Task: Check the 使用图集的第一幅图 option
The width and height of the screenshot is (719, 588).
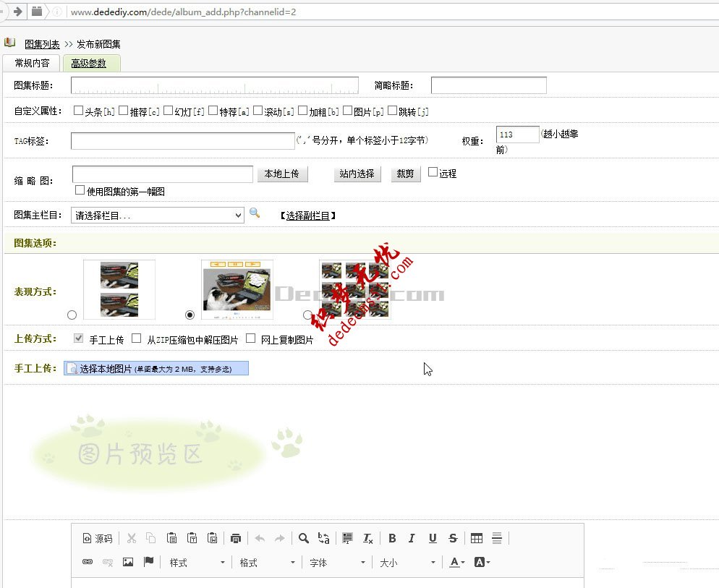Action: coord(80,189)
